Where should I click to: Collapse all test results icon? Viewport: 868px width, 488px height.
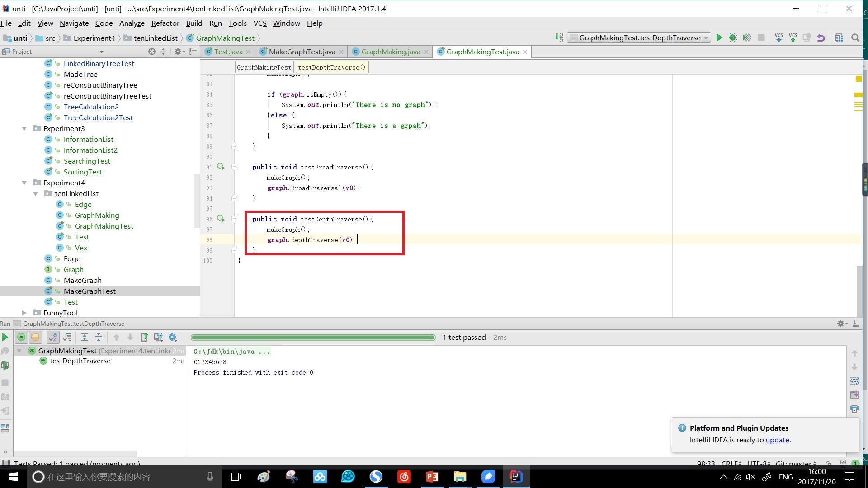tap(98, 337)
